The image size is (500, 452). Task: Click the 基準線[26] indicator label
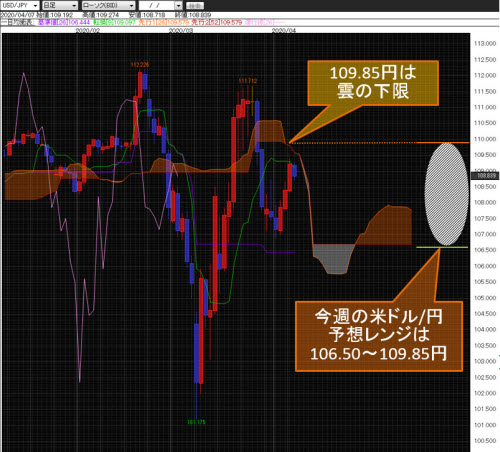[64, 22]
